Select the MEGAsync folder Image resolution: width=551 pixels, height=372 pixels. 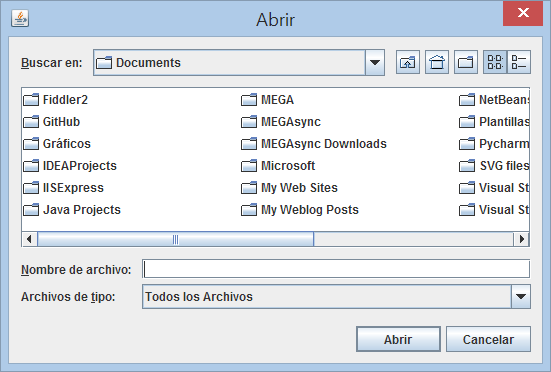[x=281, y=122]
